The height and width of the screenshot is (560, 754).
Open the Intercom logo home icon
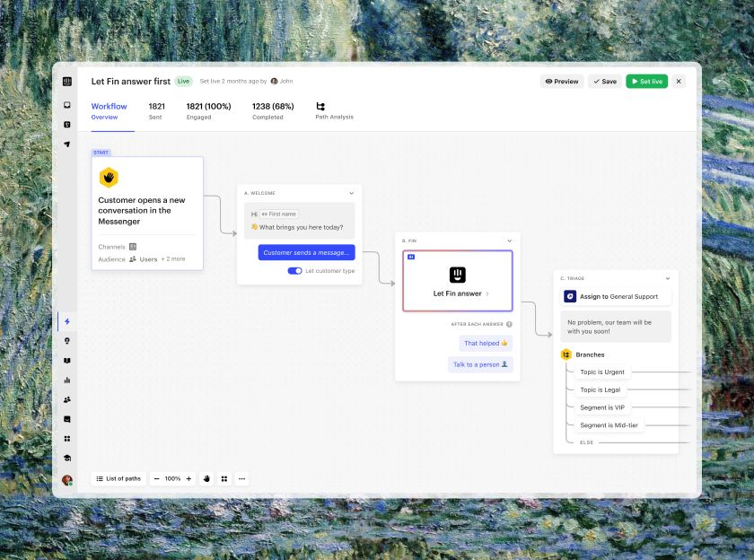tap(66, 82)
